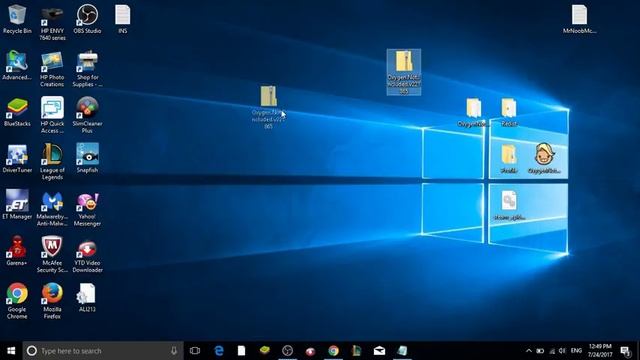Open the red round taskbar icon

pos(310,351)
